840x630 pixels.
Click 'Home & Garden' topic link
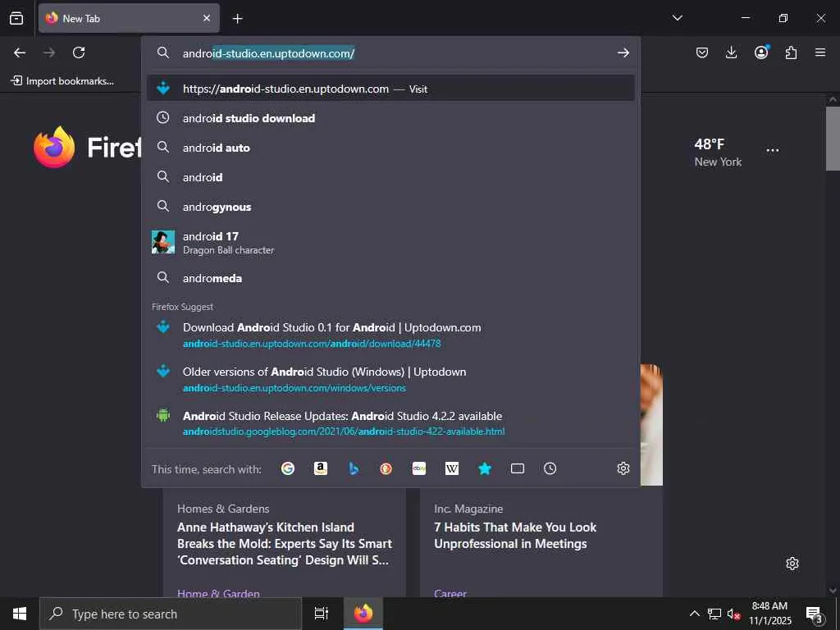pos(218,593)
